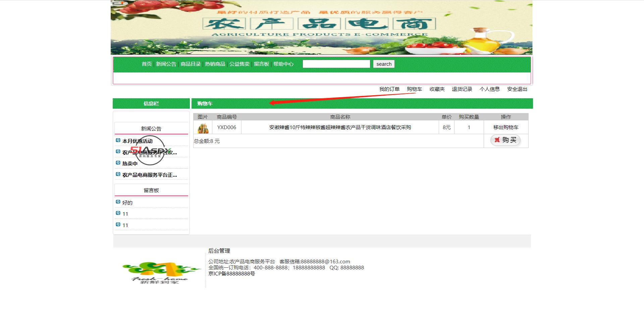The image size is (644, 316).
Task: Click the 购买数量 column header
Action: coord(469,117)
